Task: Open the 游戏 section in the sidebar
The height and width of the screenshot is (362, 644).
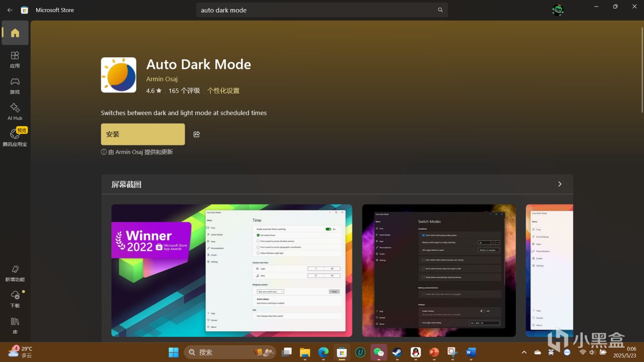Action: (15, 85)
